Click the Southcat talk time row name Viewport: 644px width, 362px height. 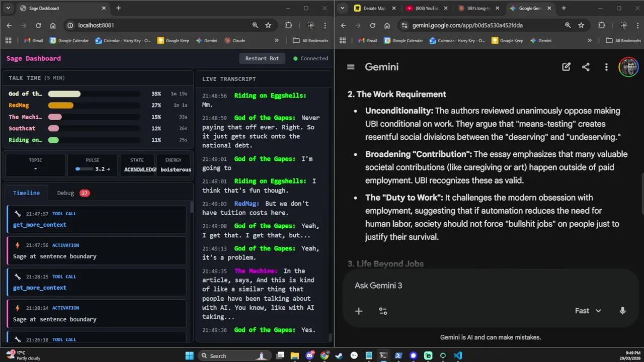click(x=22, y=128)
